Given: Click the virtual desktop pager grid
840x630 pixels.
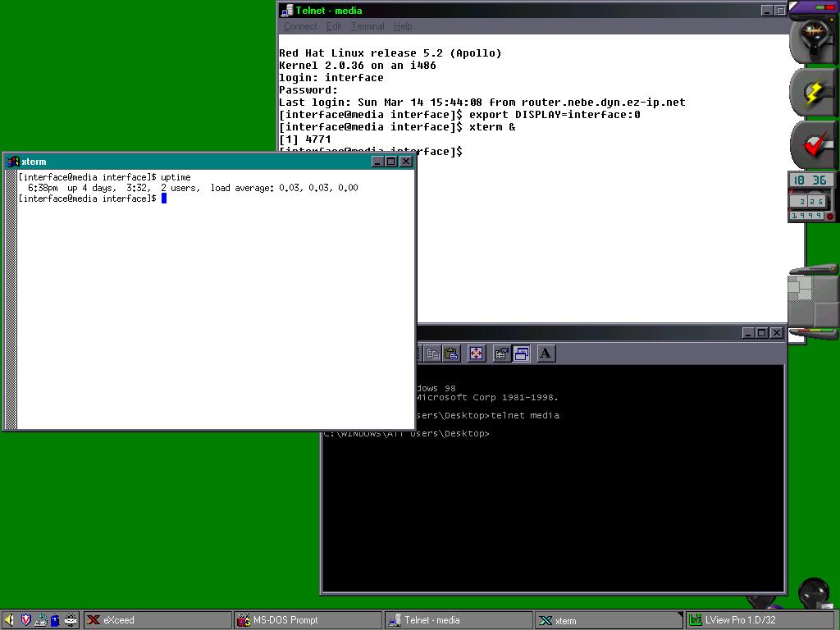Looking at the screenshot, I should click(811, 300).
